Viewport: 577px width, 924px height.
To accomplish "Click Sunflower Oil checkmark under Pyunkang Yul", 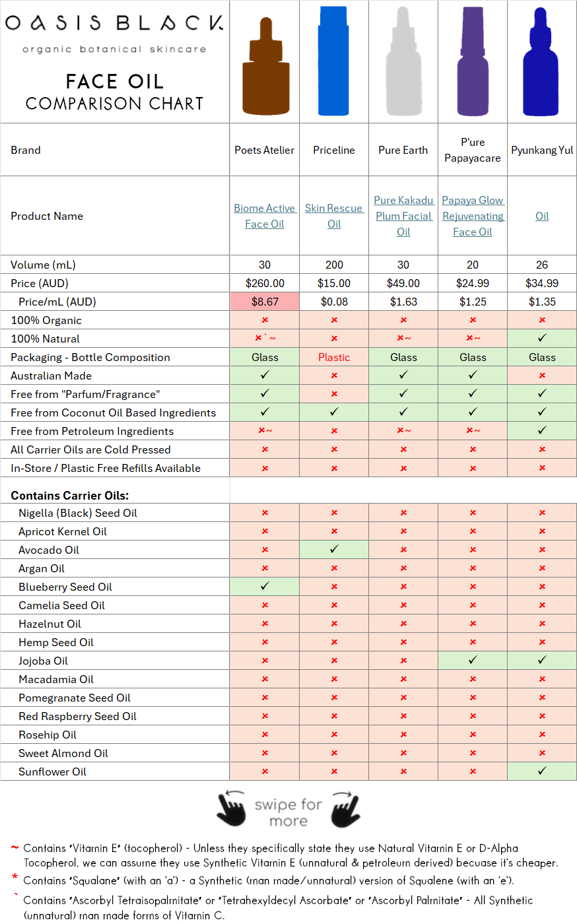I will [x=542, y=771].
